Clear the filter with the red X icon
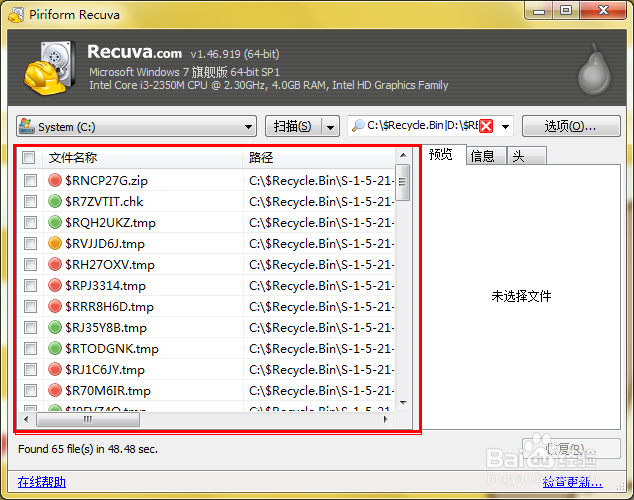The width and height of the screenshot is (634, 500). click(x=486, y=126)
